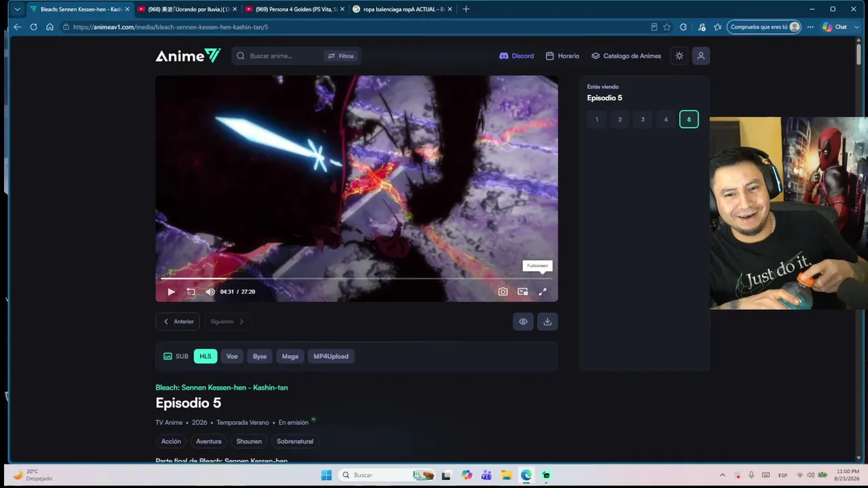Image resolution: width=868 pixels, height=488 pixels.
Task: Play the Bleach episode video
Action: [x=171, y=292]
